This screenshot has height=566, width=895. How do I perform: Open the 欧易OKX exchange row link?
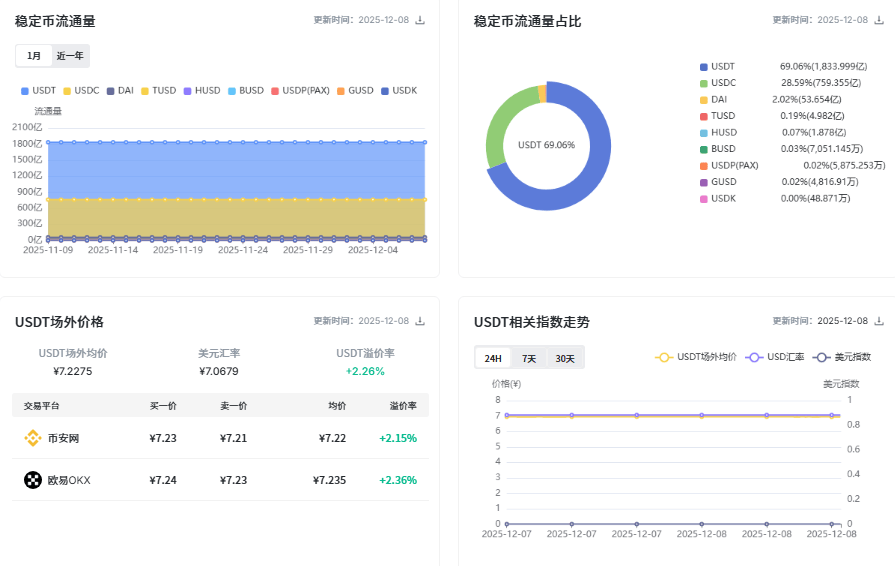[69, 480]
